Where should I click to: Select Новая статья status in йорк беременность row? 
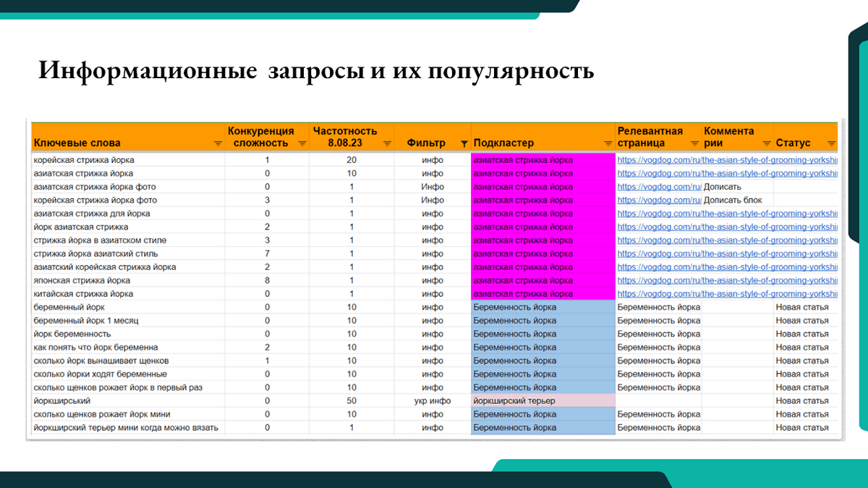pos(805,334)
